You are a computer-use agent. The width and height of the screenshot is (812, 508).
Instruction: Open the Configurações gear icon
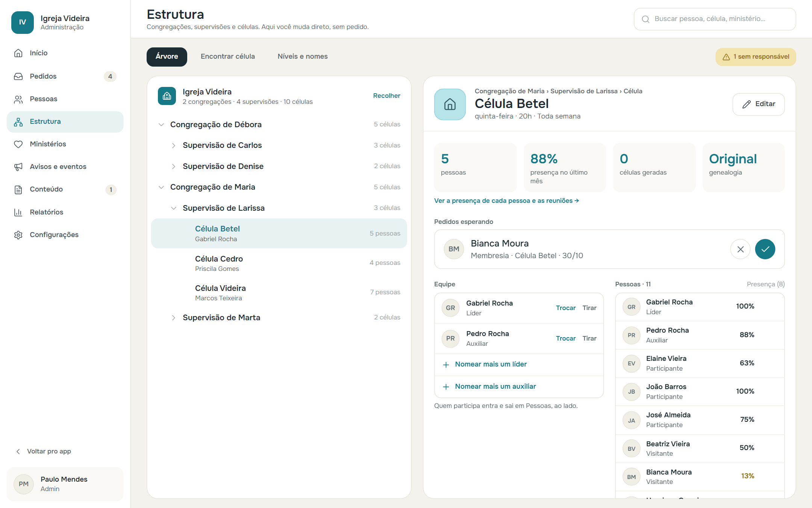click(x=18, y=235)
